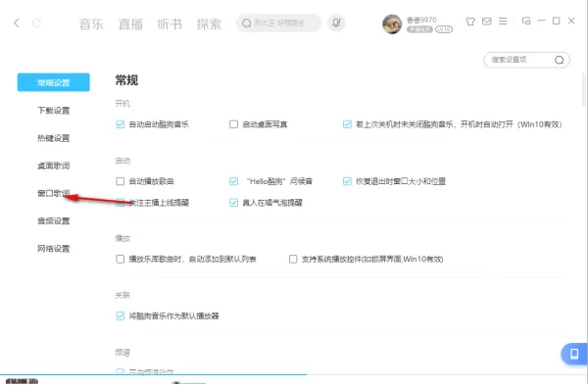
Task: Click the 常规 section heading
Action: (126, 80)
